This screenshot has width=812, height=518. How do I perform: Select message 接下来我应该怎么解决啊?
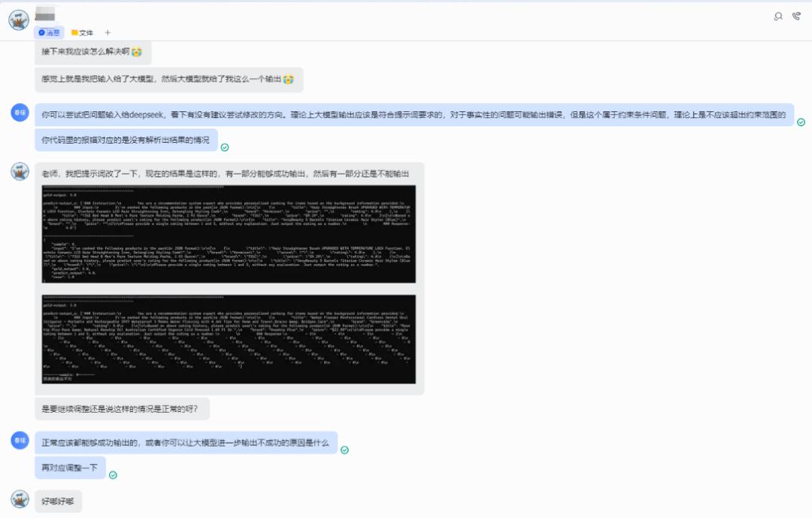pos(93,52)
